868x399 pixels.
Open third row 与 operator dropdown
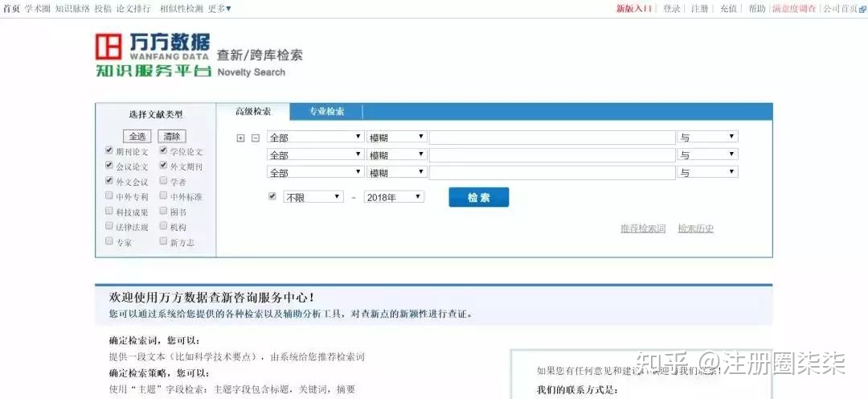(707, 173)
